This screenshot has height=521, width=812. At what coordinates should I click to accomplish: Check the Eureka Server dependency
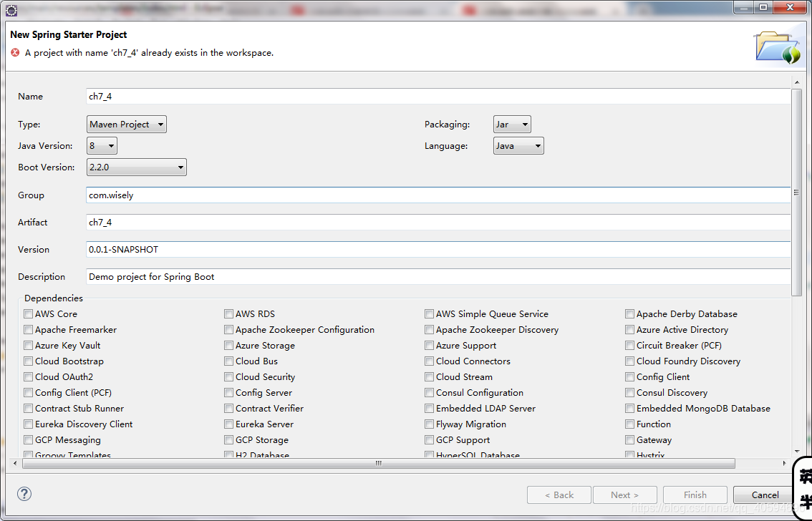point(228,424)
